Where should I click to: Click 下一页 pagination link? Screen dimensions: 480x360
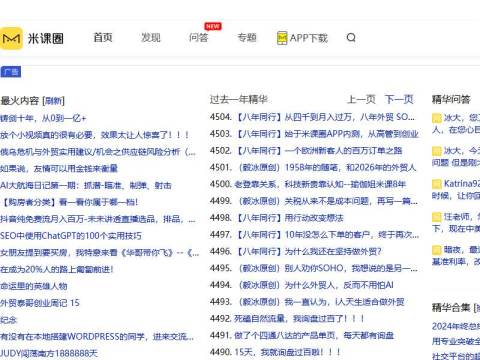pyautogui.click(x=399, y=99)
